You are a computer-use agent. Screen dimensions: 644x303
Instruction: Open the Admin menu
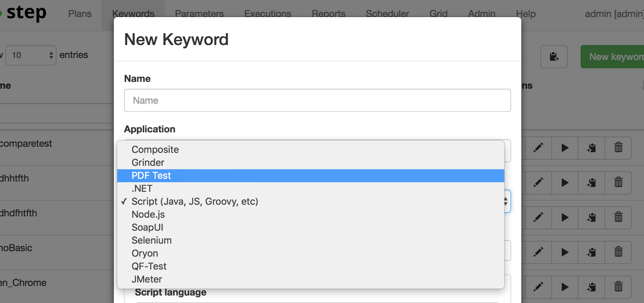(x=482, y=14)
